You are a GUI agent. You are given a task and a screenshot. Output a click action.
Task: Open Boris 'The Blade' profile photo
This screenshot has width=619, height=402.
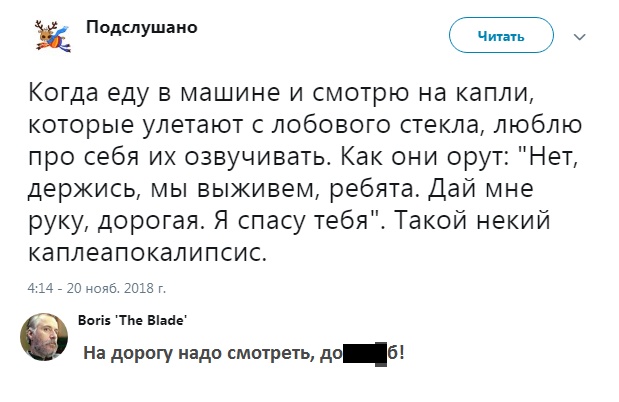pyautogui.click(x=43, y=340)
